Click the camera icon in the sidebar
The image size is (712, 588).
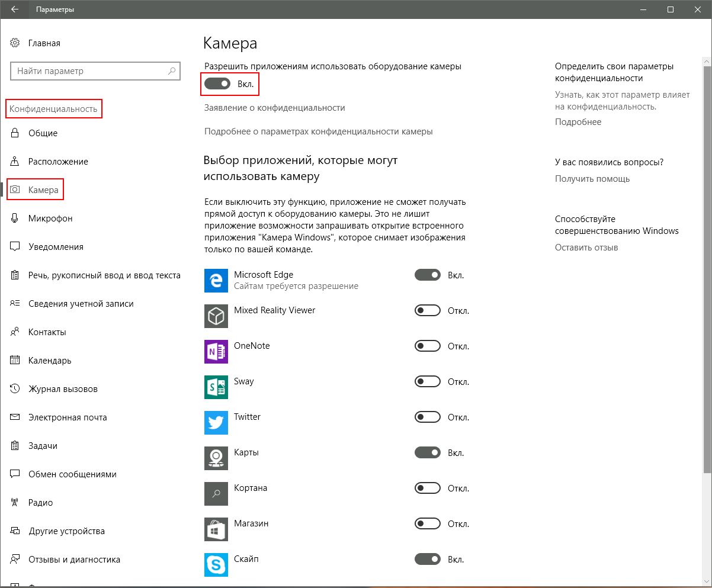(15, 190)
